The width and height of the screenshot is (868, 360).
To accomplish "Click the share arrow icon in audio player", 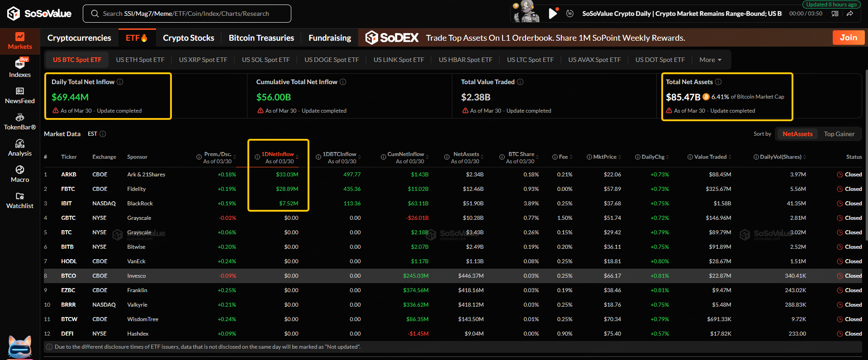I will tap(850, 14).
